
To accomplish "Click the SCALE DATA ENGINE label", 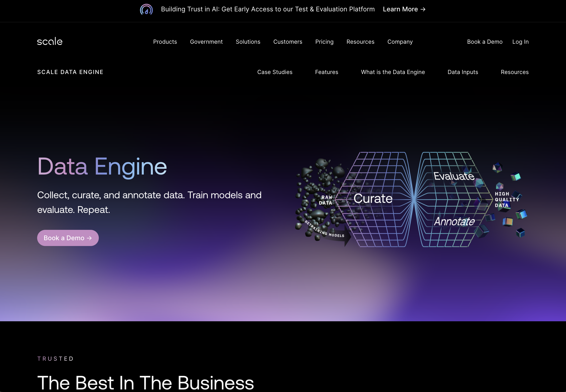I will pos(70,72).
